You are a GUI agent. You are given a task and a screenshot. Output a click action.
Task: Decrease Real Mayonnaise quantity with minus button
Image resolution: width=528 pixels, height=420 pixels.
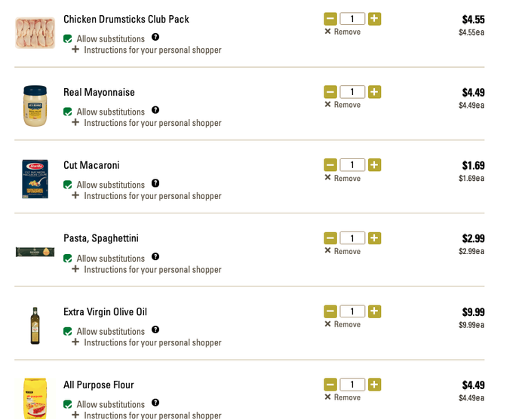(330, 92)
